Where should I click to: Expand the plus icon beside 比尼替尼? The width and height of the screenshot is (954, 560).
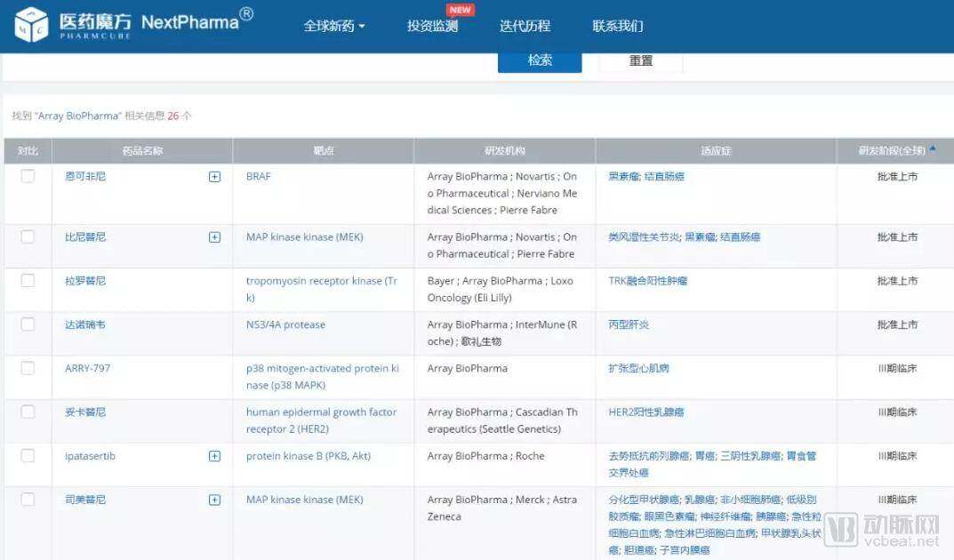tap(214, 237)
